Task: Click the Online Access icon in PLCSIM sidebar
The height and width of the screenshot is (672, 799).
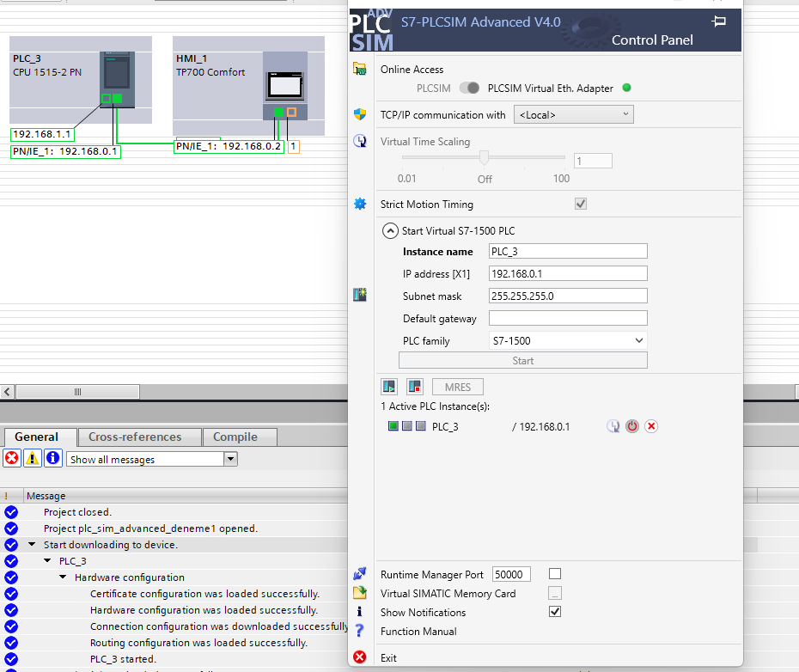Action: (360, 69)
